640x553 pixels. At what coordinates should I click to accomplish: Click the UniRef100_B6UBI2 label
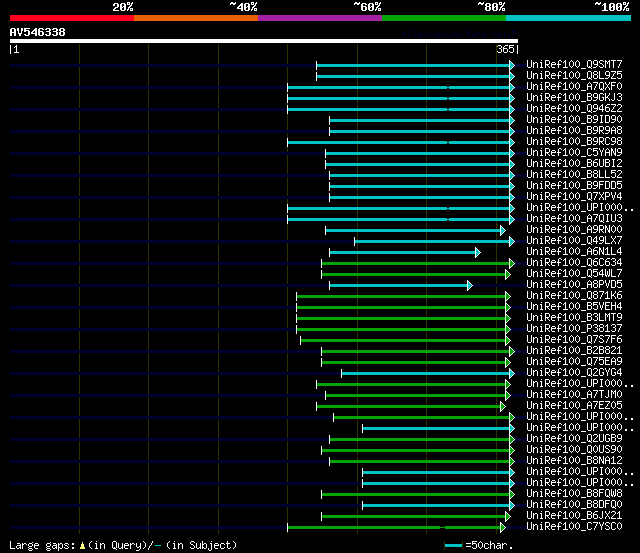[x=574, y=164]
